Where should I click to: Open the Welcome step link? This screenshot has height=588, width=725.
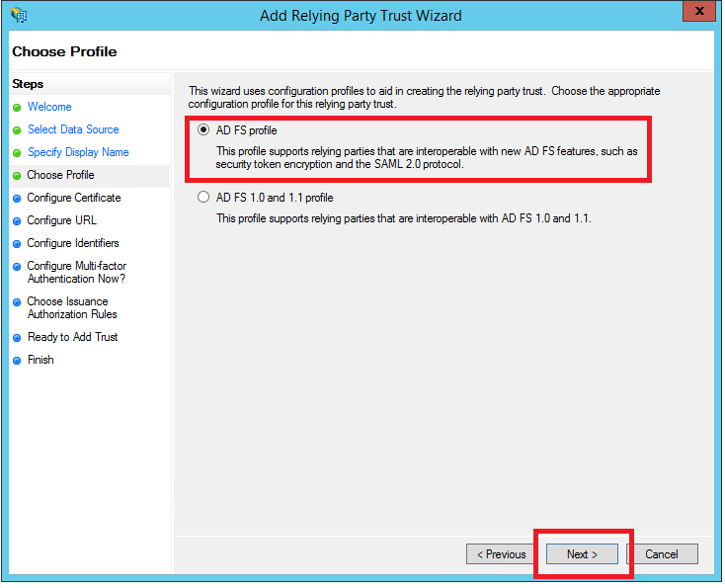point(49,107)
